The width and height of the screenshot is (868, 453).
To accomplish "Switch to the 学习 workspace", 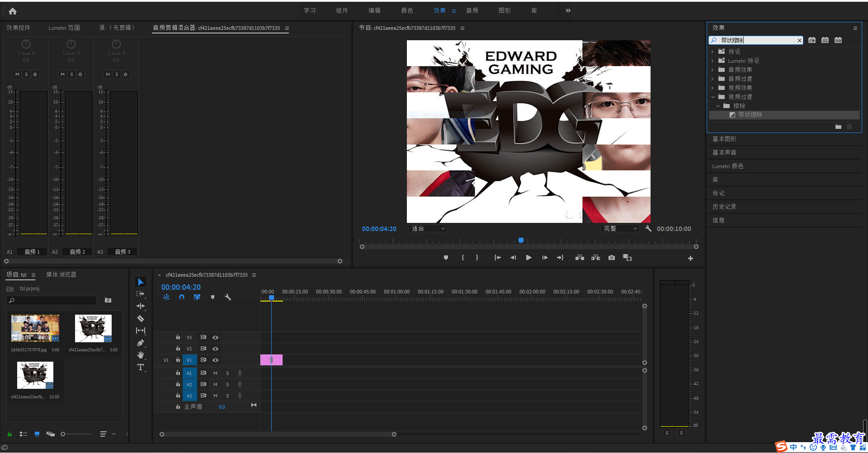I will click(x=310, y=10).
